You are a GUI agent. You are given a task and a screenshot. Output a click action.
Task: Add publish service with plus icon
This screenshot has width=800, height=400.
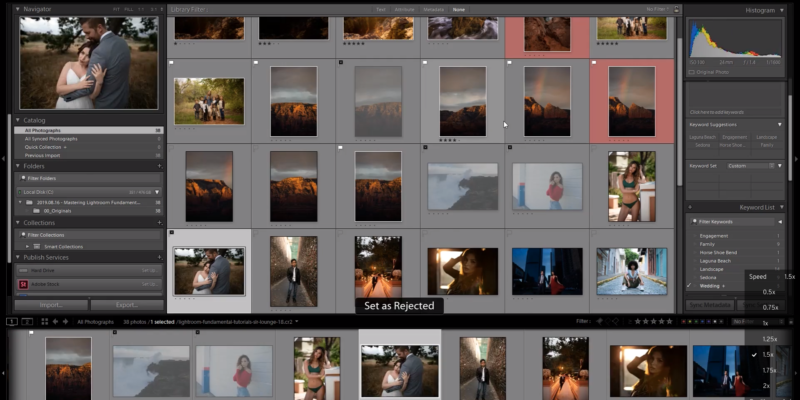pos(160,258)
